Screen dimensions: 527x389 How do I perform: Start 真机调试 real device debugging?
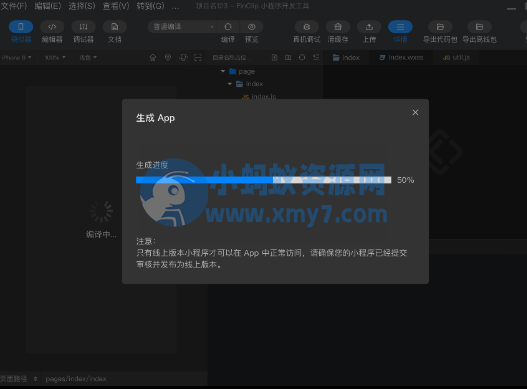(x=307, y=27)
